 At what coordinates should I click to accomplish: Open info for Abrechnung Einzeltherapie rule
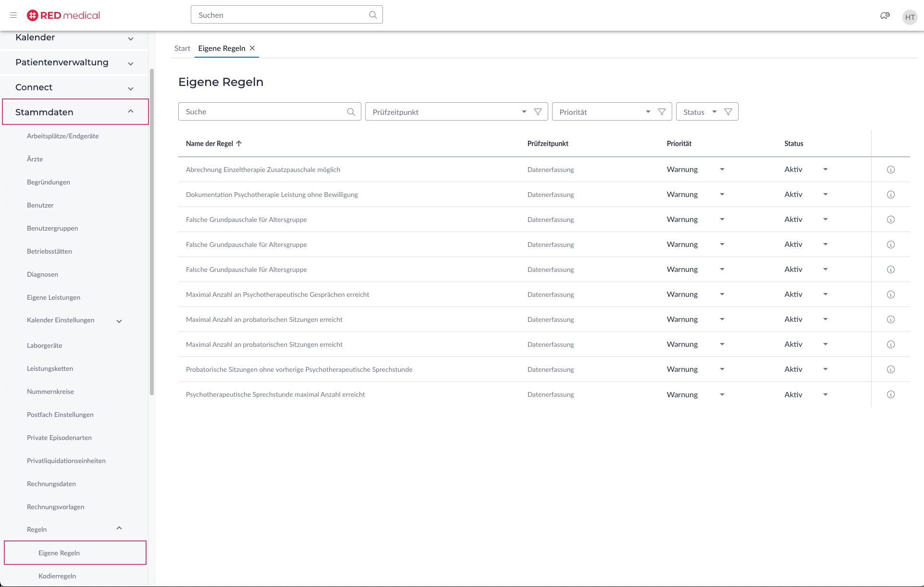coord(890,170)
